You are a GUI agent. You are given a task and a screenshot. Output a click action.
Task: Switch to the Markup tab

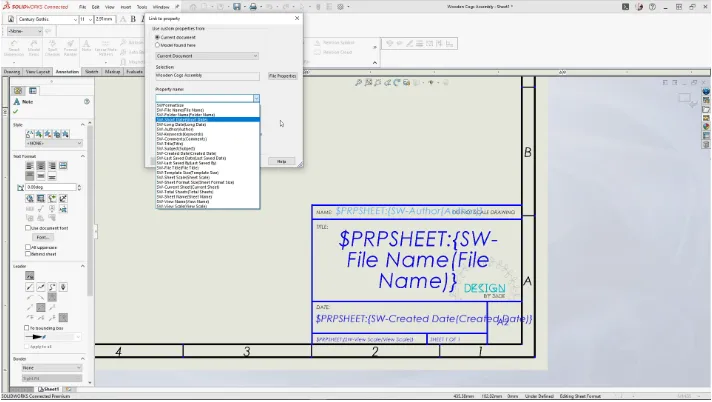tap(112, 72)
